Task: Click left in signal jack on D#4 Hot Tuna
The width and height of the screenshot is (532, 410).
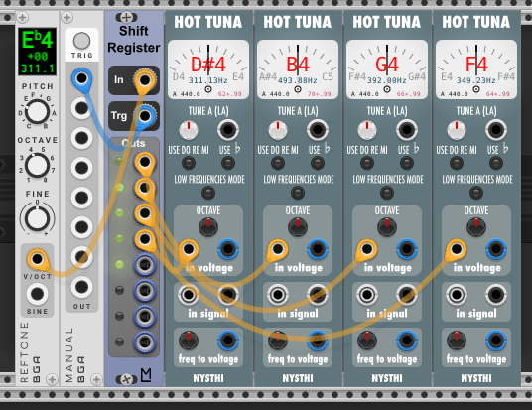Action: point(189,294)
